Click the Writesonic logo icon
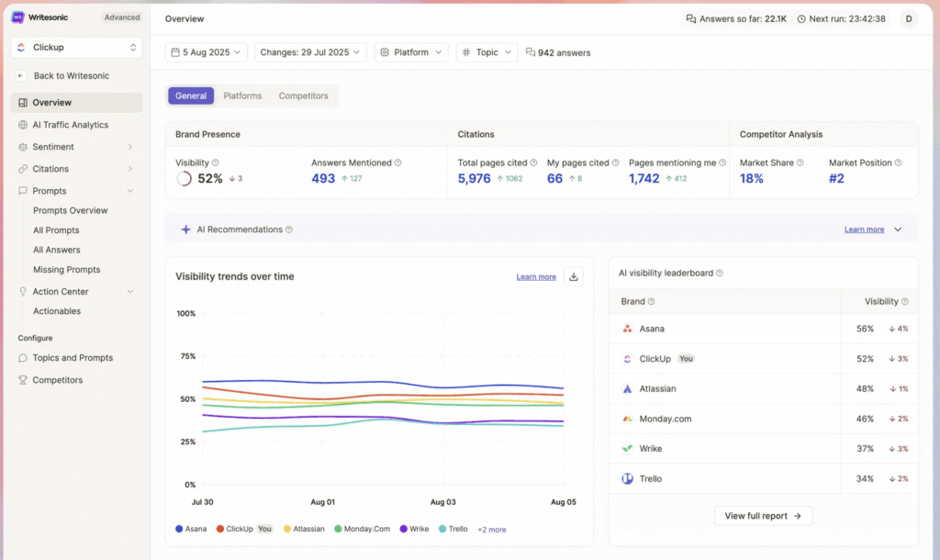 point(17,17)
